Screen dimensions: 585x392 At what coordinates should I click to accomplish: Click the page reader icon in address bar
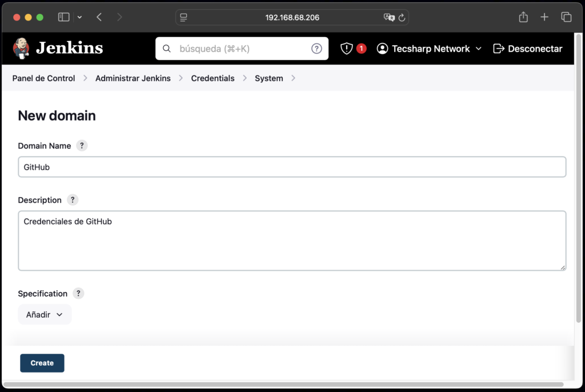pyautogui.click(x=183, y=17)
